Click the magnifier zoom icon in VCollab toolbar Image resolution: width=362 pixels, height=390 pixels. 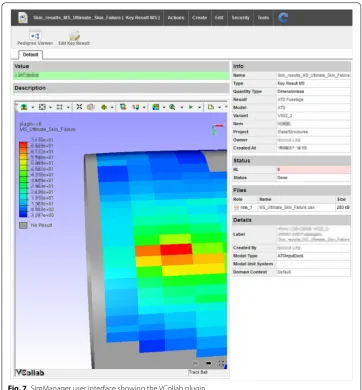[172, 107]
